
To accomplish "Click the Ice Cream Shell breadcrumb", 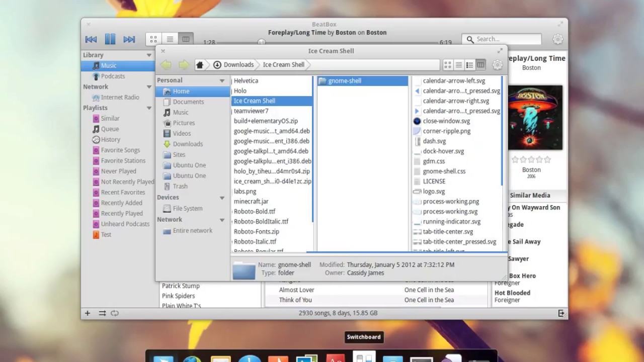I will [x=284, y=64].
